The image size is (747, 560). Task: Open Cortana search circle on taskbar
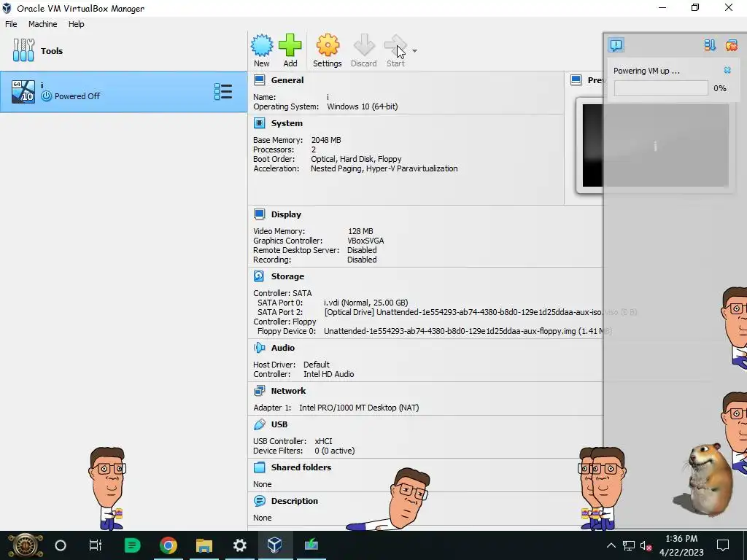coord(61,545)
